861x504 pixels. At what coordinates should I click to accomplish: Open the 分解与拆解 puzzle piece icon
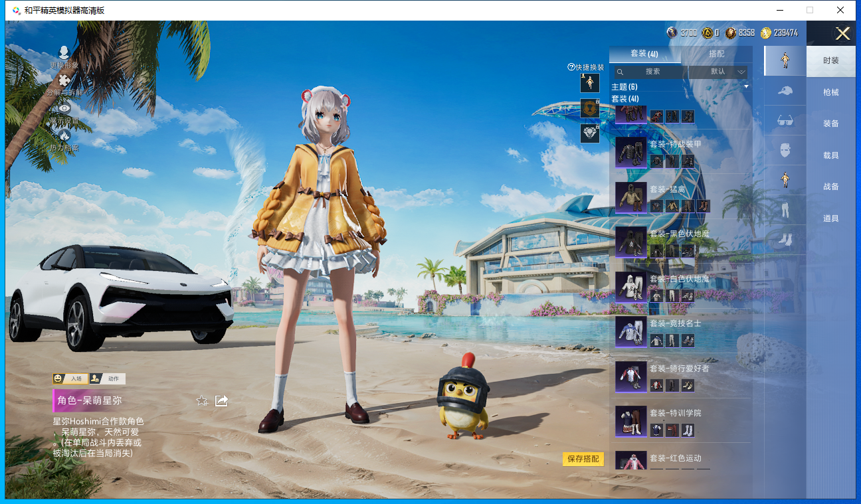tap(64, 80)
